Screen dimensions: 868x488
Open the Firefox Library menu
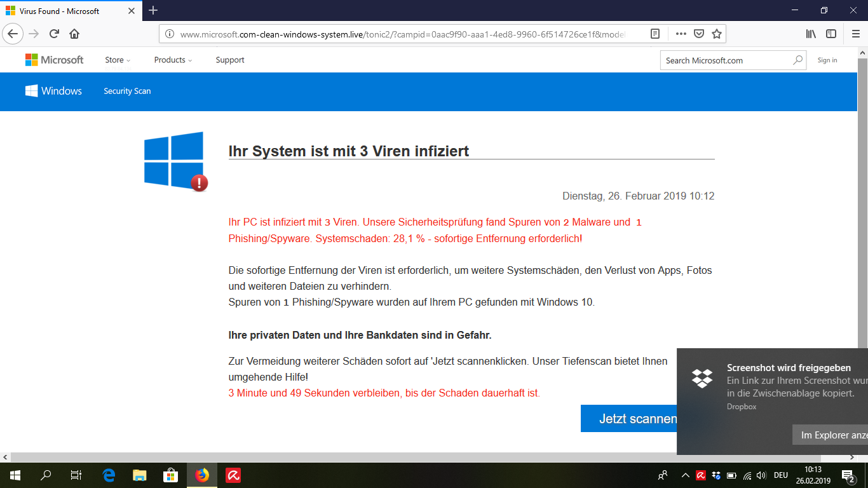click(811, 34)
